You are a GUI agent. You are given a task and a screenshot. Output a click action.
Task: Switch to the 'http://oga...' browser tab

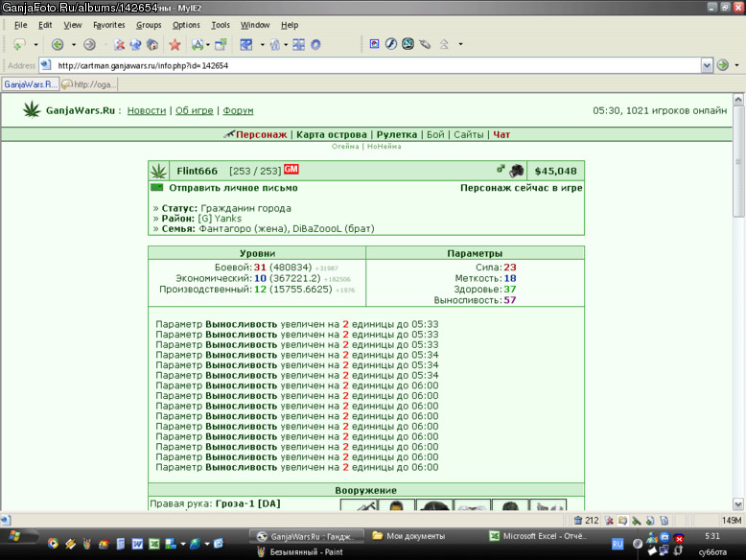(89, 84)
